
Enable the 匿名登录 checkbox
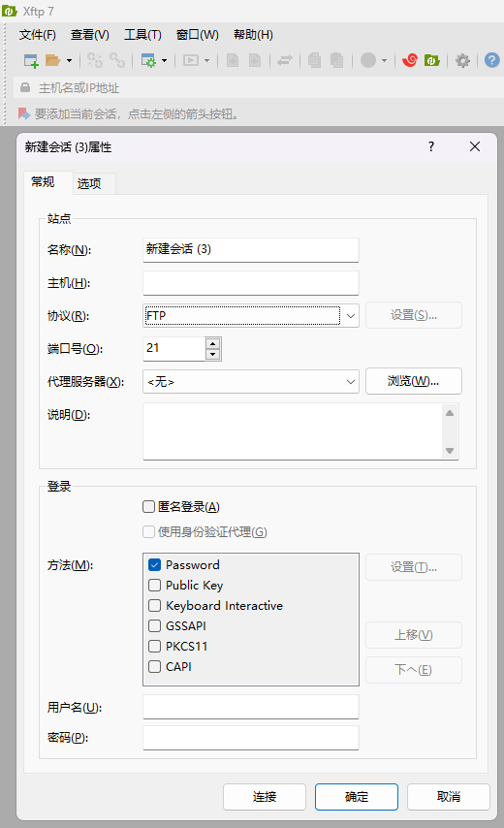pos(149,507)
